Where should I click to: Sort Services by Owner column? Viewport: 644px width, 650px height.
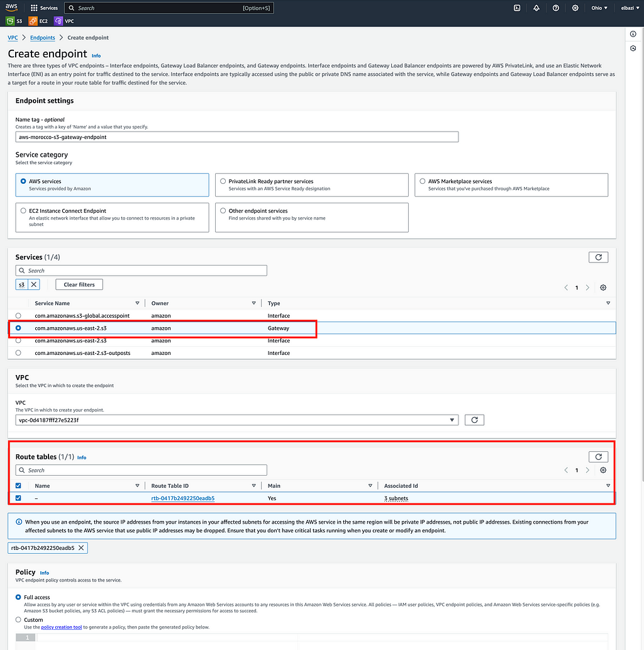[x=253, y=303]
